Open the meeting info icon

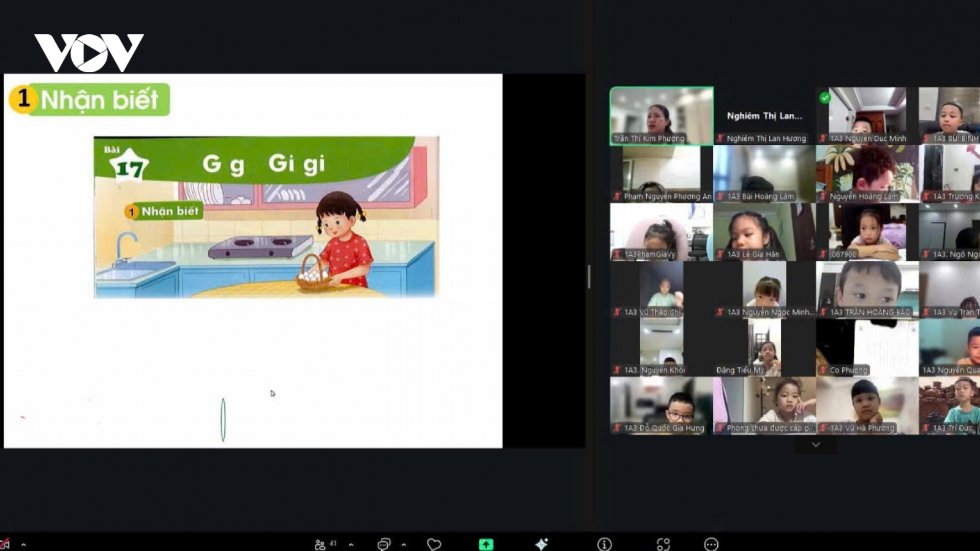pos(605,544)
